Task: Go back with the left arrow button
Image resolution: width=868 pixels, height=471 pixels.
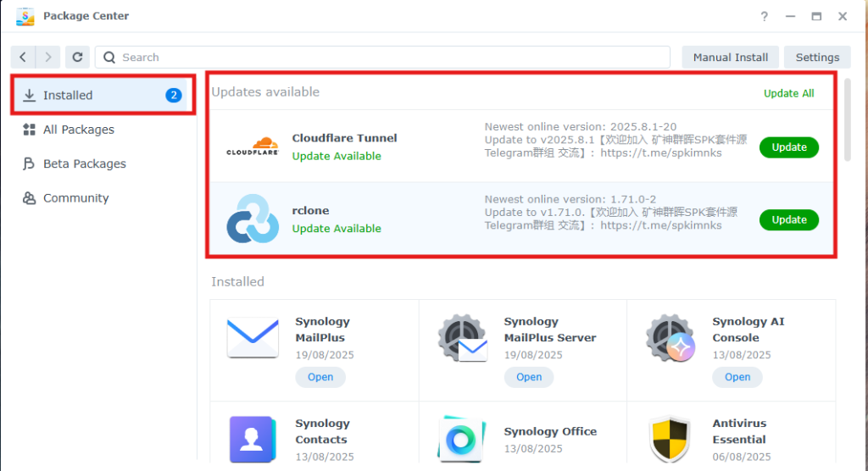Action: 23,57
